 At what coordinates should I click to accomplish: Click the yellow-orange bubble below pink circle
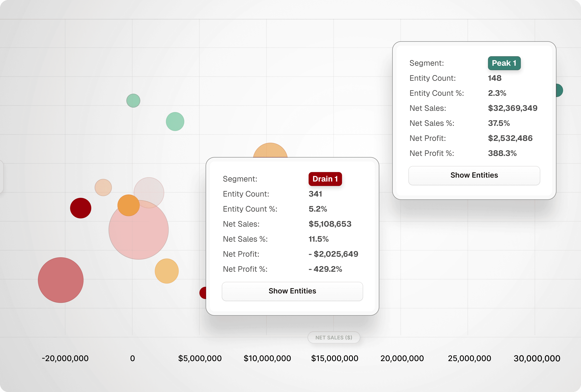click(x=167, y=271)
